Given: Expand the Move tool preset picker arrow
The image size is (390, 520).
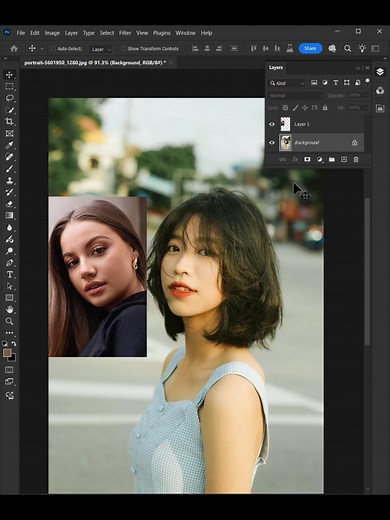Looking at the screenshot, I should (x=42, y=49).
